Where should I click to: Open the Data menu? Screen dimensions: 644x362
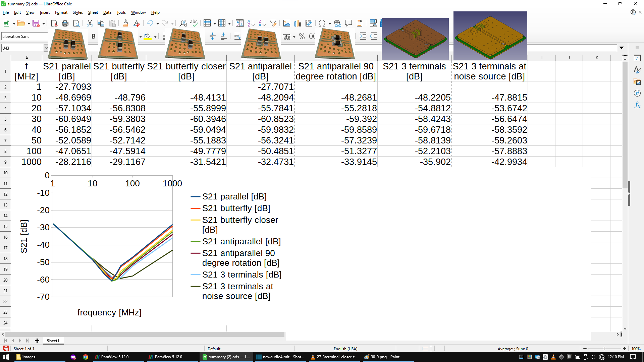point(107,12)
